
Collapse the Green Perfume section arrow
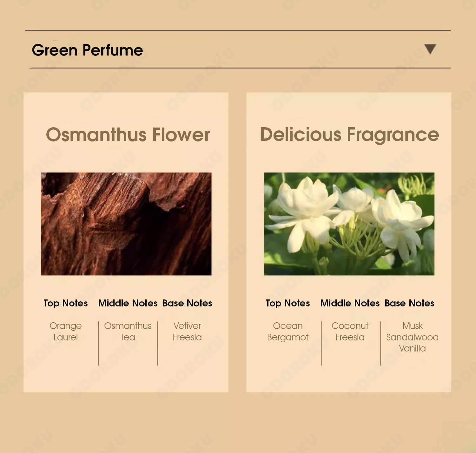(430, 49)
